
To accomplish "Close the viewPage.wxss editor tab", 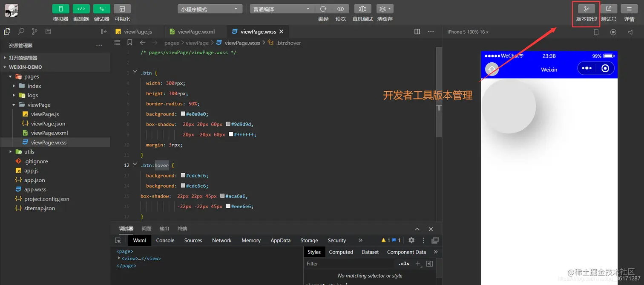I will click(281, 32).
